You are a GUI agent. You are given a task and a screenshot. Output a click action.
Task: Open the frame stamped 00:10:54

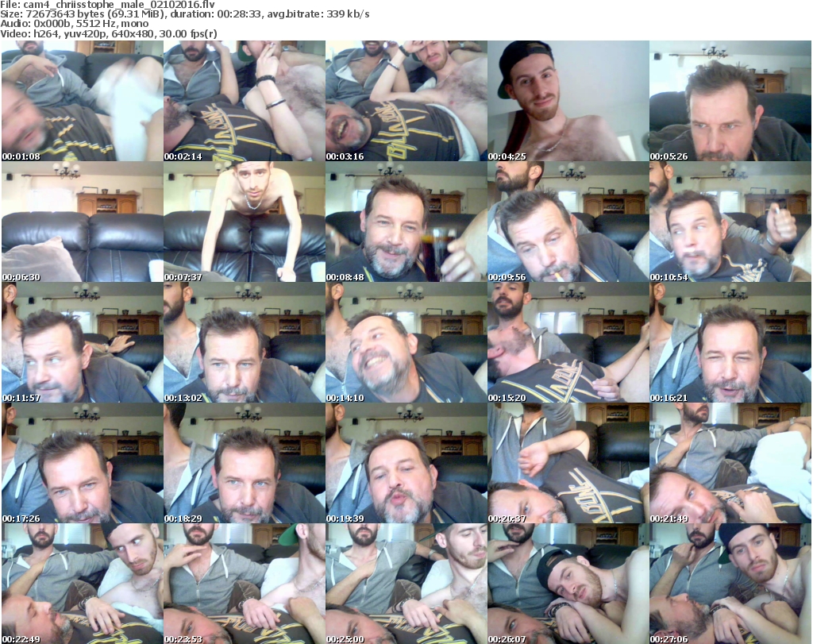[x=730, y=222]
